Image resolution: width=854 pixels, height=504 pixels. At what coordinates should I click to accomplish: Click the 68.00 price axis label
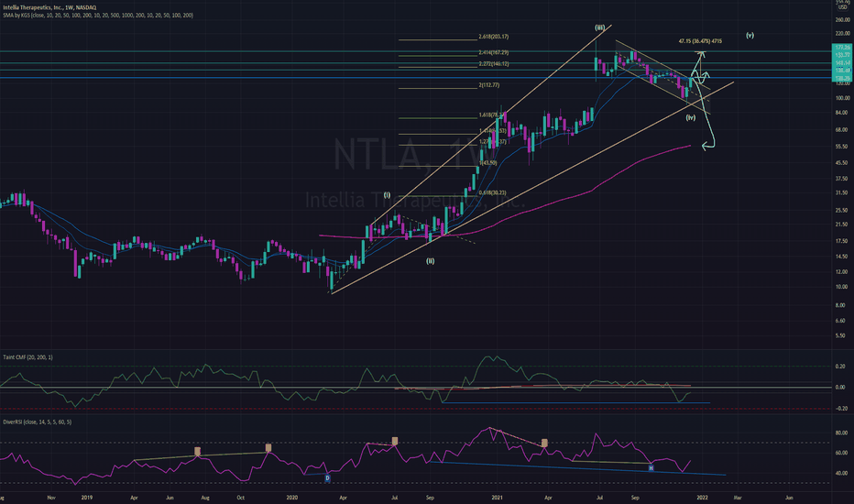coord(843,130)
